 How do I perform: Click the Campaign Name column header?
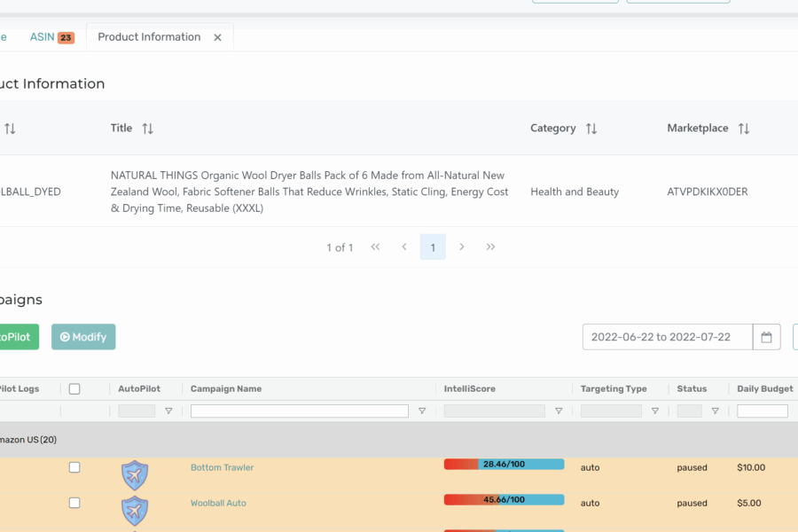click(x=226, y=389)
